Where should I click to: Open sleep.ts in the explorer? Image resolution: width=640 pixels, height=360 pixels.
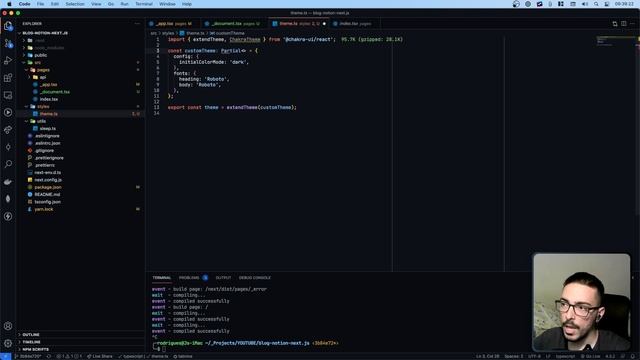[80, 129]
